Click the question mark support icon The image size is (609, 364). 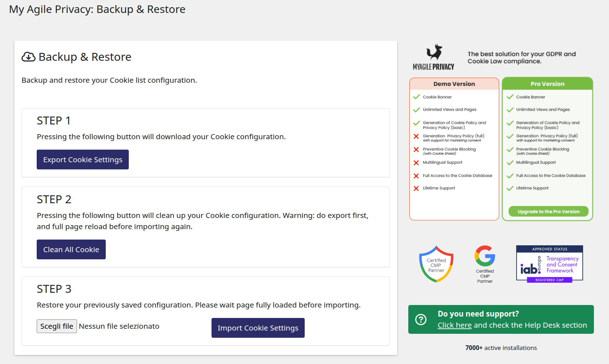pyautogui.click(x=420, y=319)
